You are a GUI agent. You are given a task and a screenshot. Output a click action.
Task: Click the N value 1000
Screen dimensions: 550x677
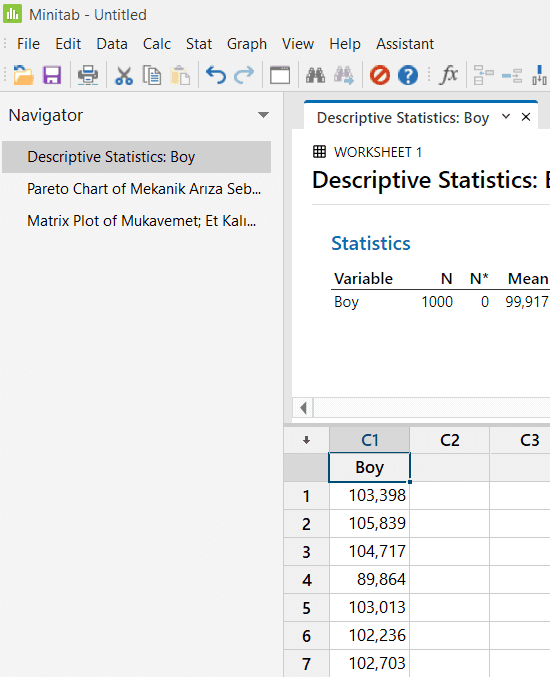tap(437, 301)
